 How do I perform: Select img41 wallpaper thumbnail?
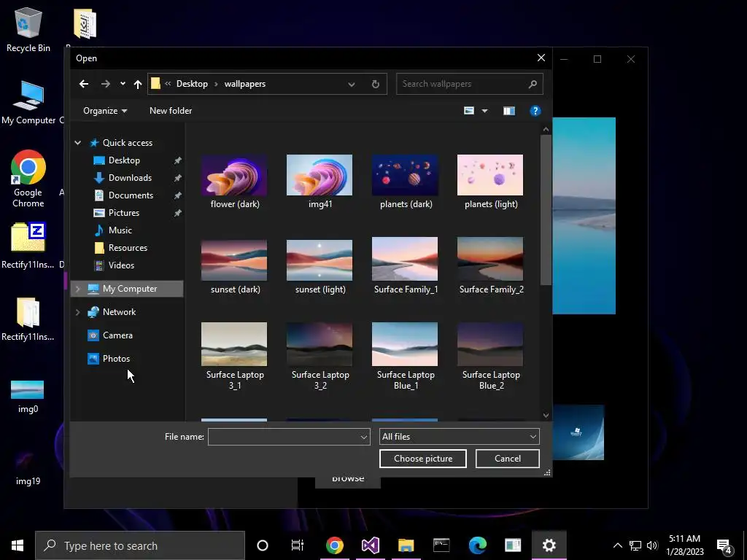(x=320, y=175)
